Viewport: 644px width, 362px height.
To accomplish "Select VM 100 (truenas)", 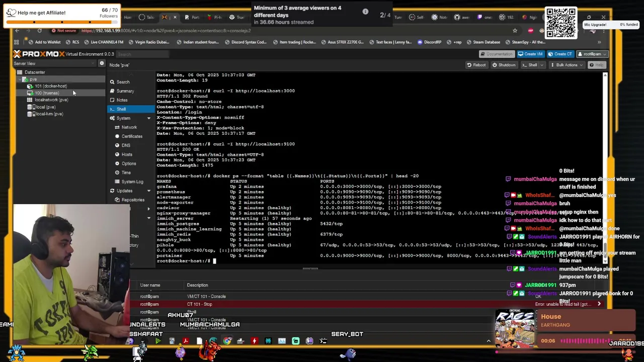I will point(47,93).
